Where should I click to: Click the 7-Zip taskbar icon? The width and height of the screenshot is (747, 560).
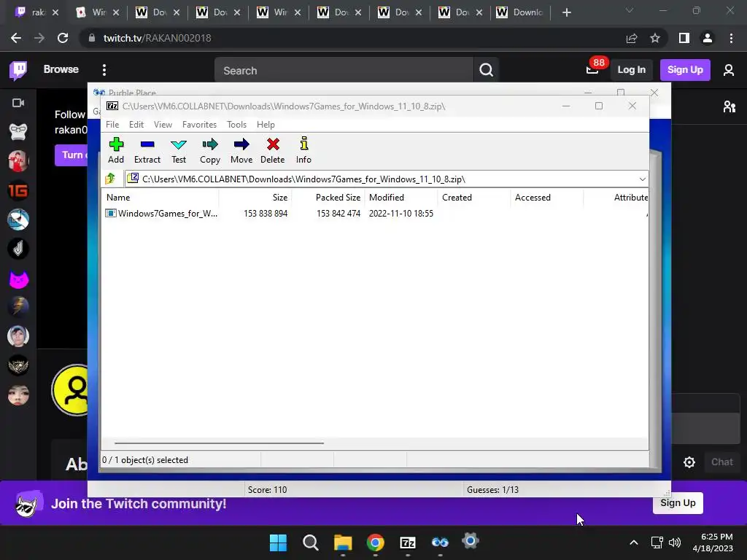[408, 542]
